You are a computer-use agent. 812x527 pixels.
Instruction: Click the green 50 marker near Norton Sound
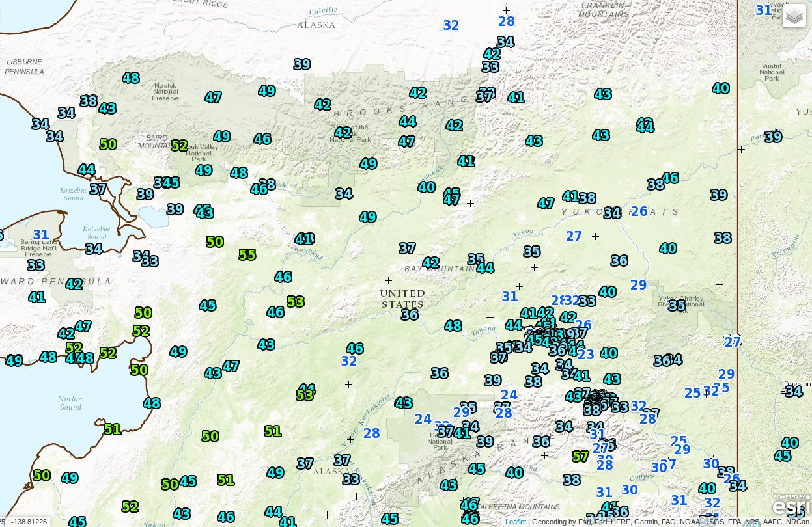point(137,370)
